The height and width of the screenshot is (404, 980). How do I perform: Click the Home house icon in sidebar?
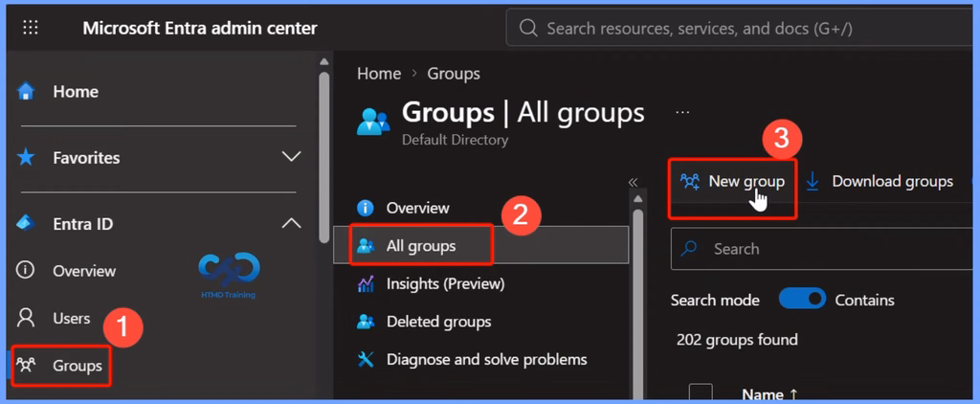pos(26,92)
